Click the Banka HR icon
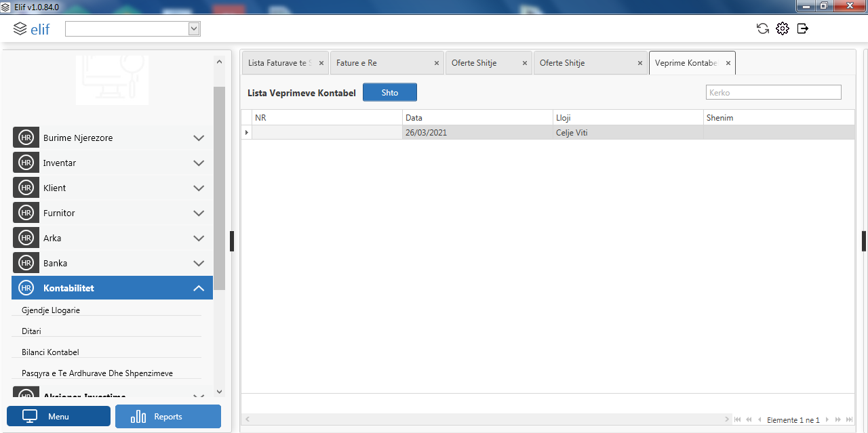 pyautogui.click(x=26, y=263)
